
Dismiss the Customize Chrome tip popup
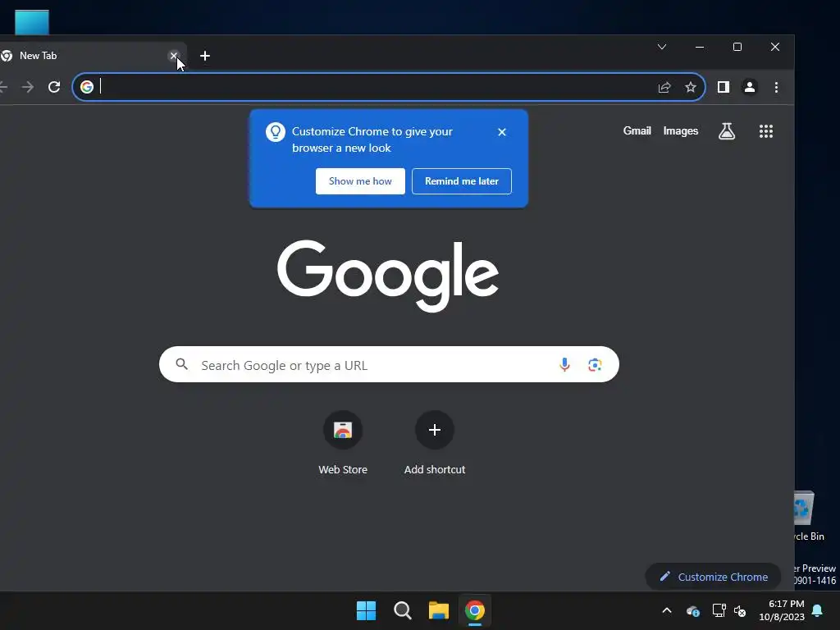click(x=502, y=132)
